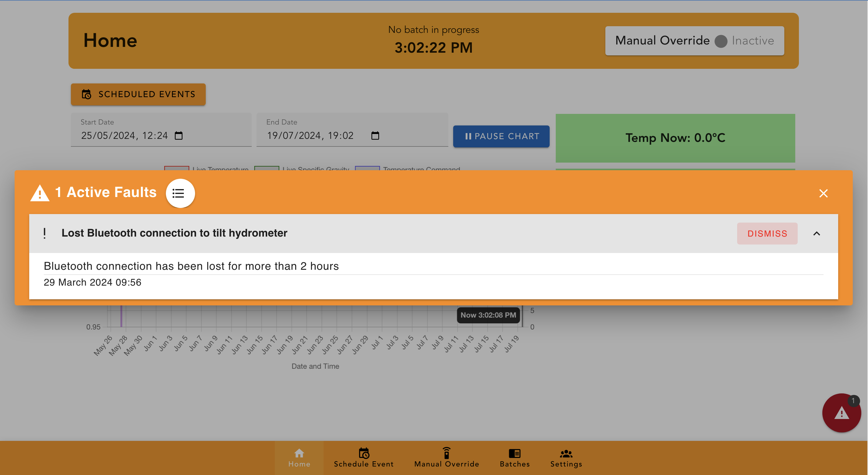Click the Start Date calendar picker icon
The height and width of the screenshot is (475, 868).
[x=179, y=135]
